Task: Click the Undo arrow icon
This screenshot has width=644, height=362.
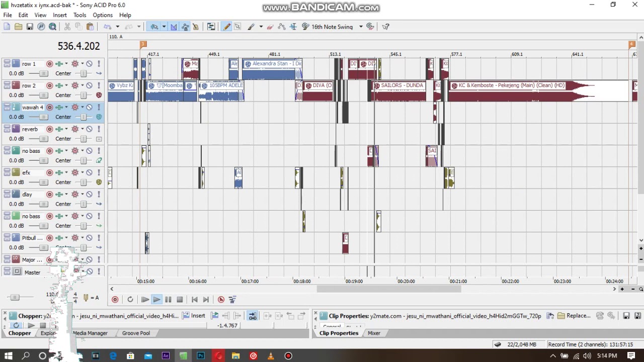Action: pos(108,27)
